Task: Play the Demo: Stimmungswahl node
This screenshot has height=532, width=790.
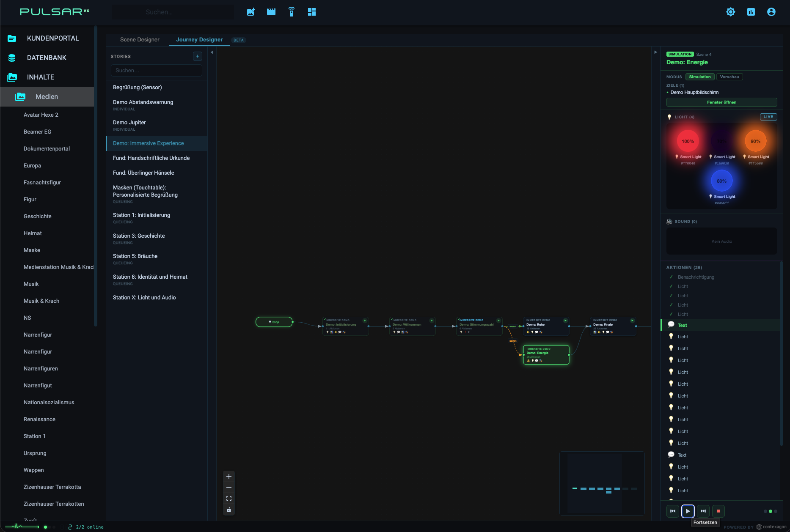Action: click(x=498, y=321)
